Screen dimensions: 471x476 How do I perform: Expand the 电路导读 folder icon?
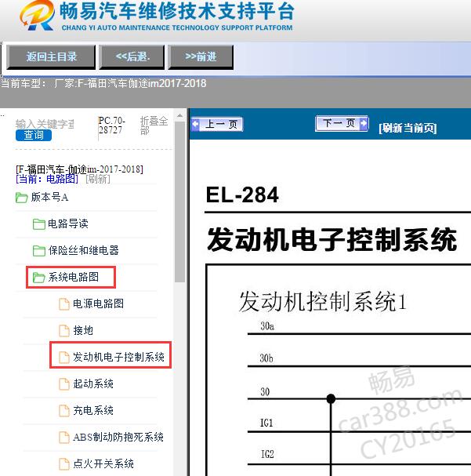39,224
